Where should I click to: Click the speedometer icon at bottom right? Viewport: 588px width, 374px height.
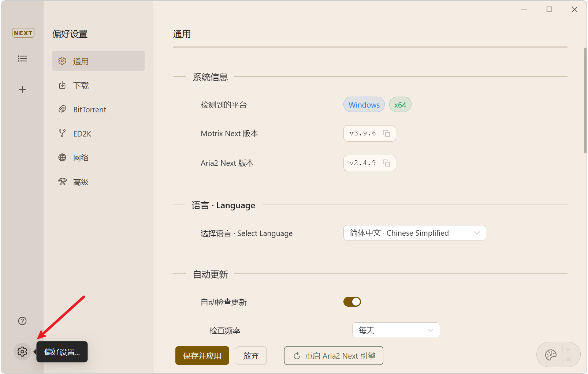pos(551,355)
